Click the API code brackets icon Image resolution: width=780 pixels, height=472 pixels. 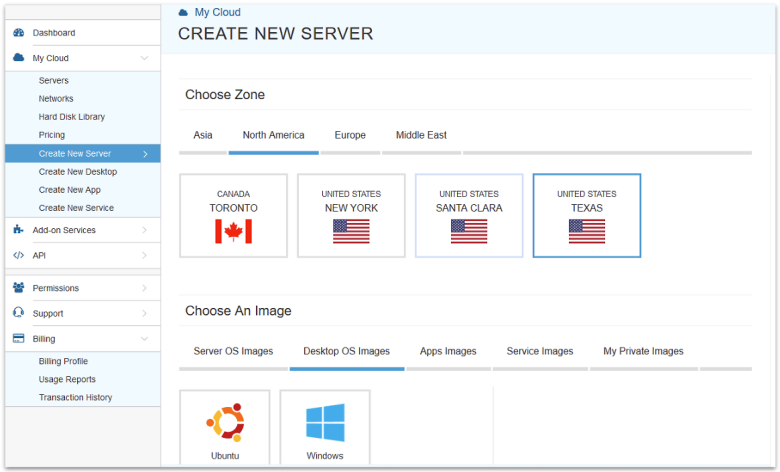18,255
